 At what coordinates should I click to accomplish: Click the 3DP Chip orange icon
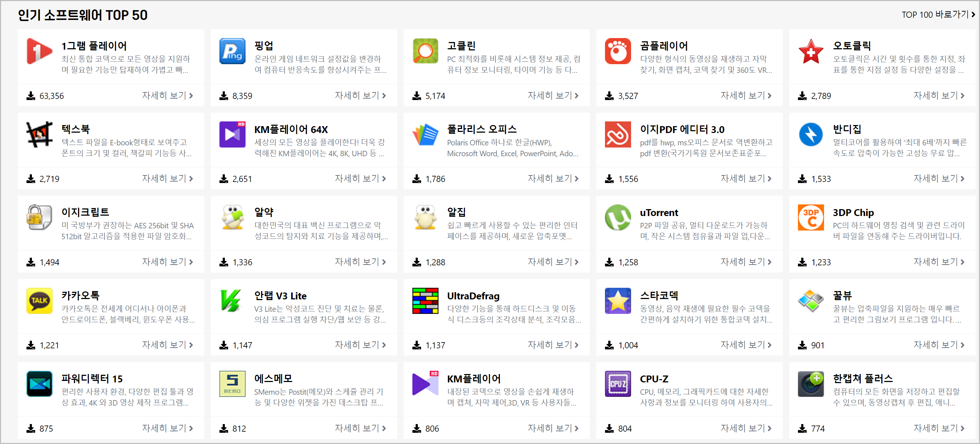tap(810, 217)
